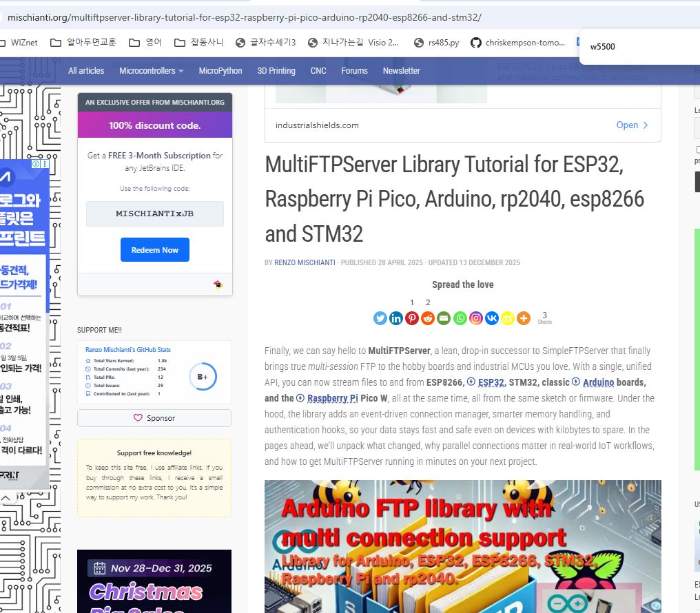Click the MISCHIANTIxJB discount code box

pyautogui.click(x=155, y=214)
